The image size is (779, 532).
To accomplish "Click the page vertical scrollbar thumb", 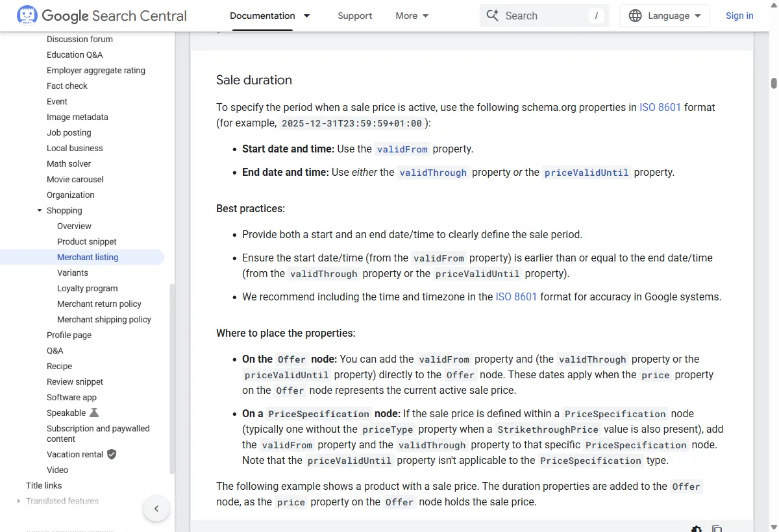I will click(x=774, y=83).
